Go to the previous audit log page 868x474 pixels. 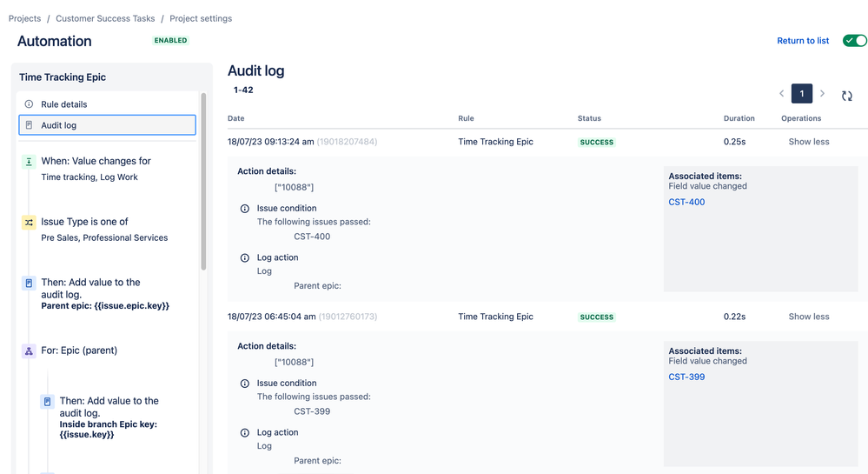781,94
